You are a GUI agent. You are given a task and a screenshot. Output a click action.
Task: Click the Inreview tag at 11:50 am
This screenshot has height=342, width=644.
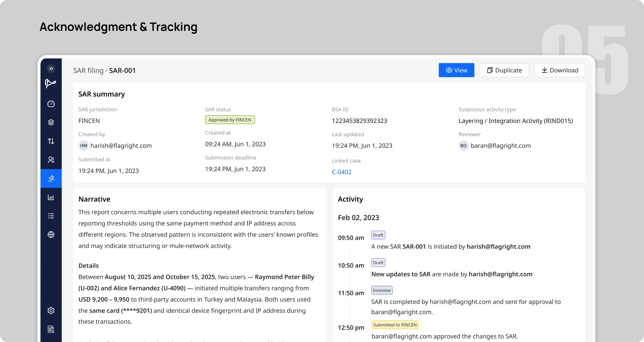point(382,290)
